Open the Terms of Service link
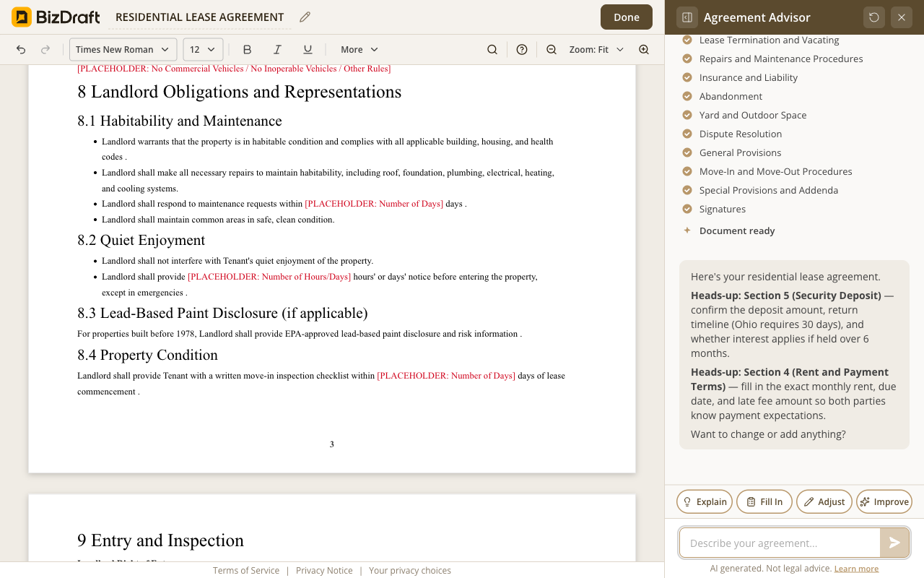The width and height of the screenshot is (924, 578). tap(246, 571)
